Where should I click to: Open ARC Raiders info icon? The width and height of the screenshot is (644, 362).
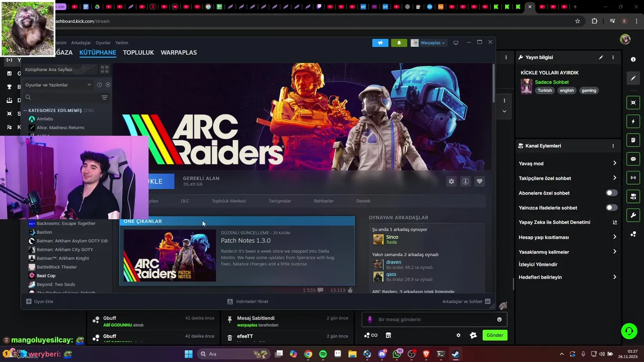(465, 182)
